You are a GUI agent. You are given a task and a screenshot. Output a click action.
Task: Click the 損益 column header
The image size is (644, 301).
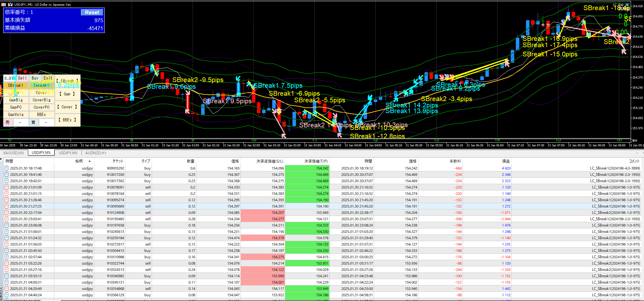coord(506,161)
